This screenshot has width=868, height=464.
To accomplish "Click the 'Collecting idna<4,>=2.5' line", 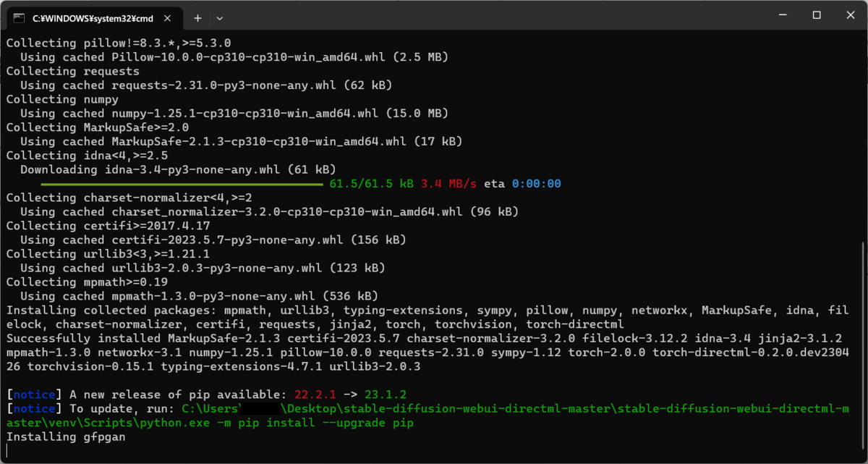I will coord(87,156).
